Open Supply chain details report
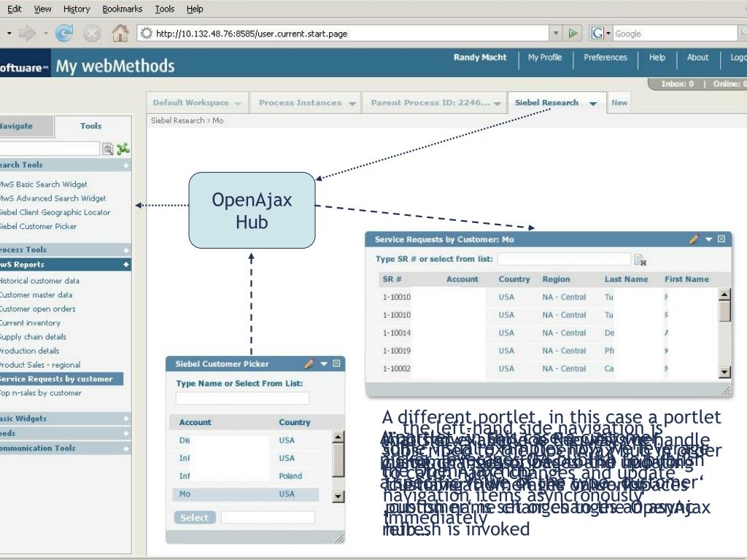 (33, 337)
